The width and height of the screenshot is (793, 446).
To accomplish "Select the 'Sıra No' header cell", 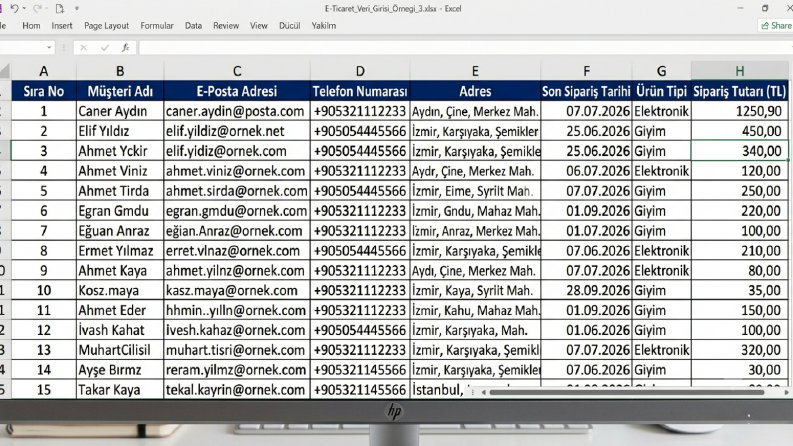I will tap(44, 91).
